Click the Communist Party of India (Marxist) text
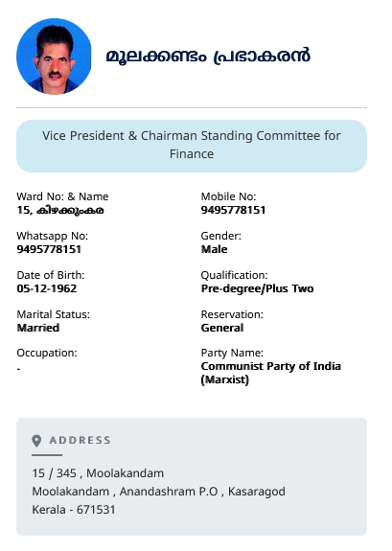The height and width of the screenshot is (551, 392). (x=270, y=373)
